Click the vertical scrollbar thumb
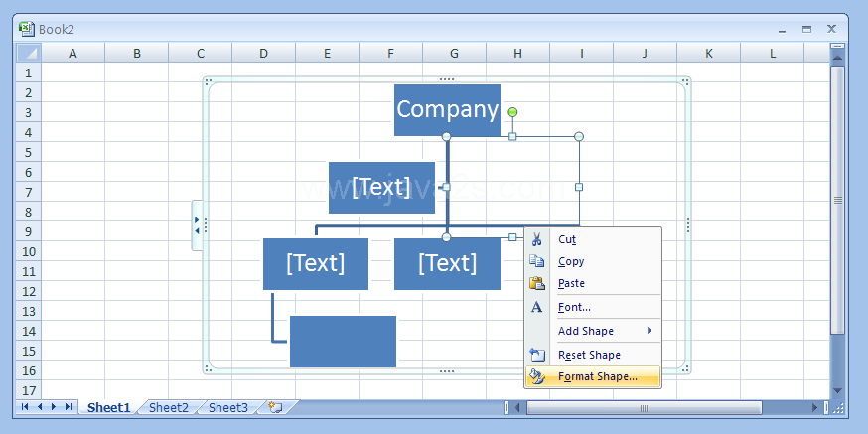 click(837, 200)
